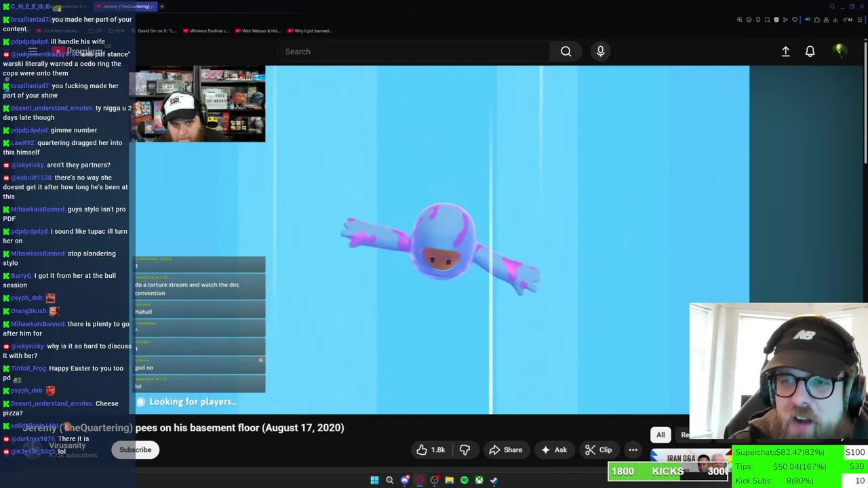Open the Opera GX taskbar icon

[419, 480]
